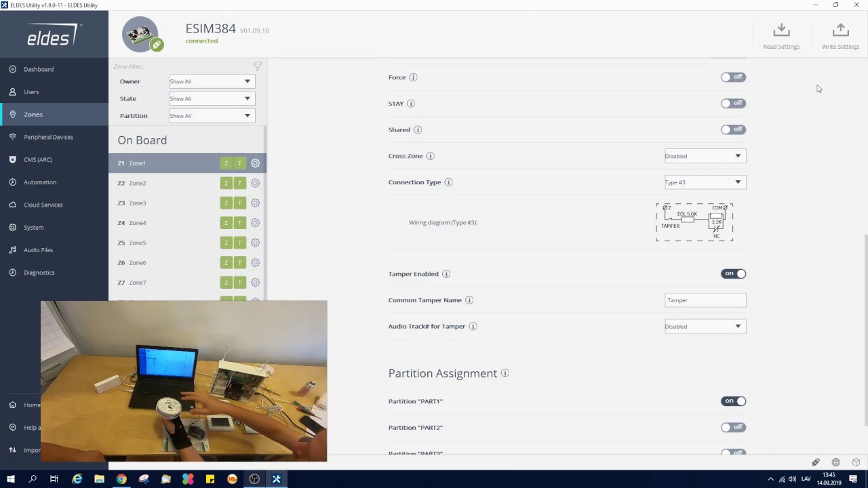Click the globe language icon at bottom right

(835, 462)
